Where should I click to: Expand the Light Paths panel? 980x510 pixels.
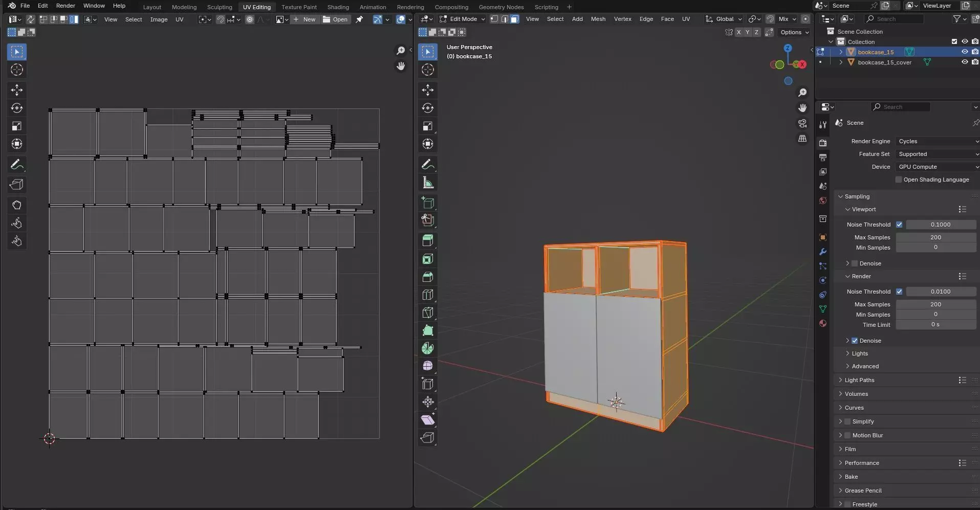coord(859,380)
